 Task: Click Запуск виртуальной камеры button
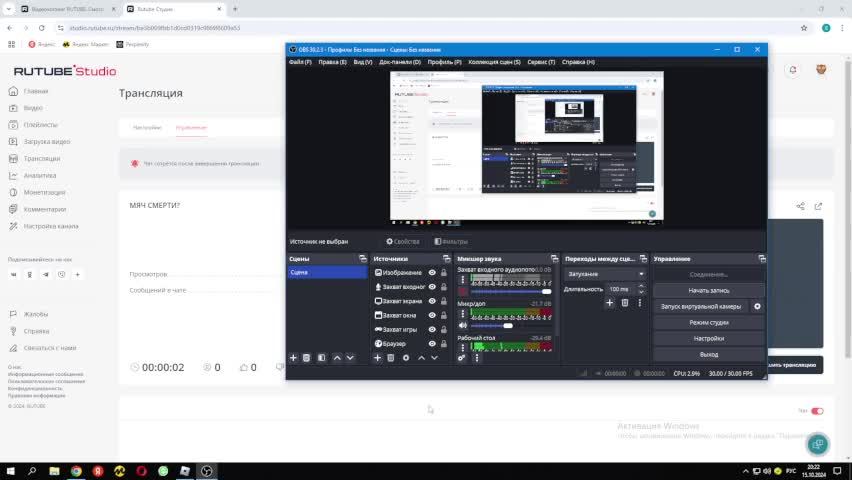(700, 307)
